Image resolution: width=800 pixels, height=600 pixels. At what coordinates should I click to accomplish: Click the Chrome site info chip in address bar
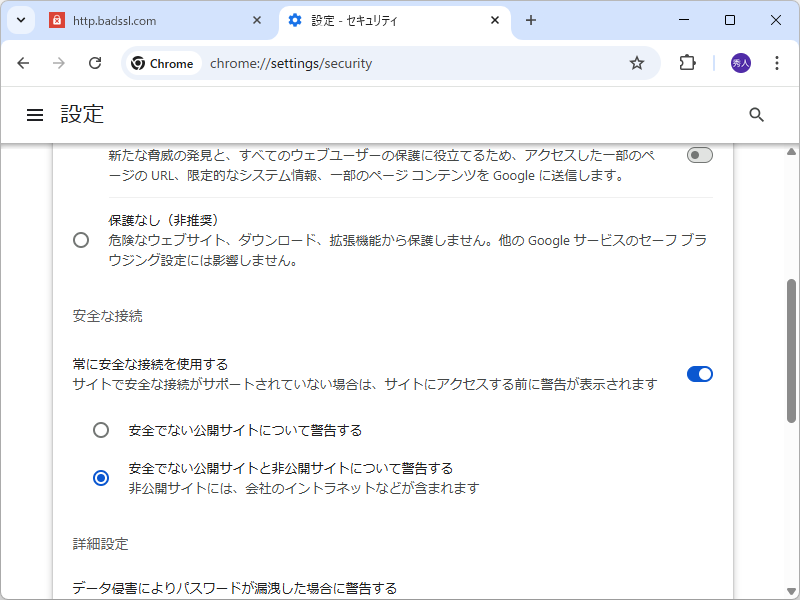(162, 62)
